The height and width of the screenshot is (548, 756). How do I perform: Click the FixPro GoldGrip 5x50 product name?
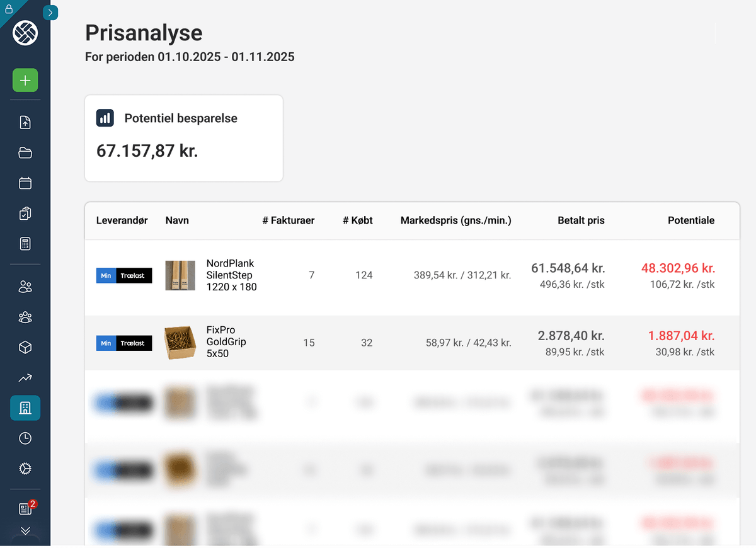(226, 342)
